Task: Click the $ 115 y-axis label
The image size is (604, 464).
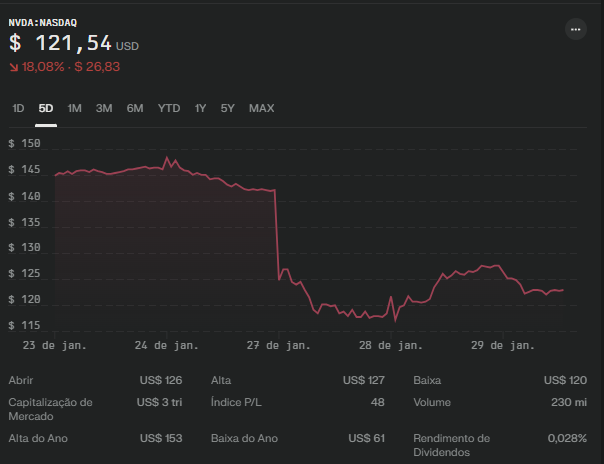Action: pos(24,326)
